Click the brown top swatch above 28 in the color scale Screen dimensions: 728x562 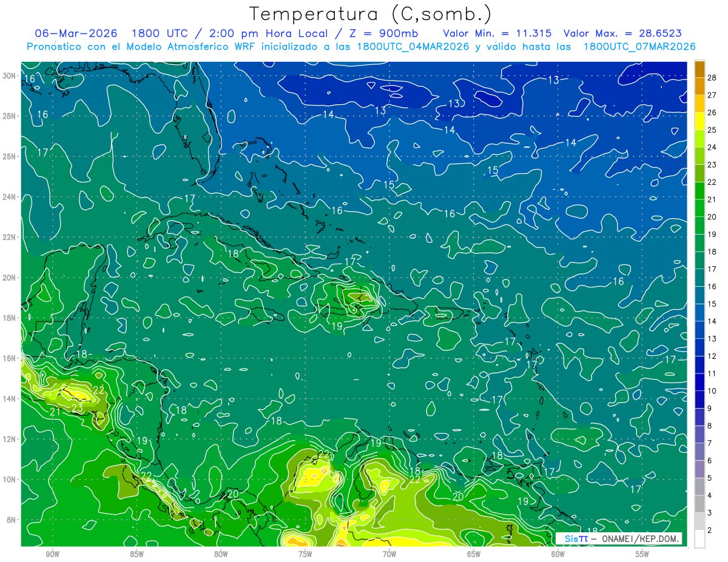point(699,69)
